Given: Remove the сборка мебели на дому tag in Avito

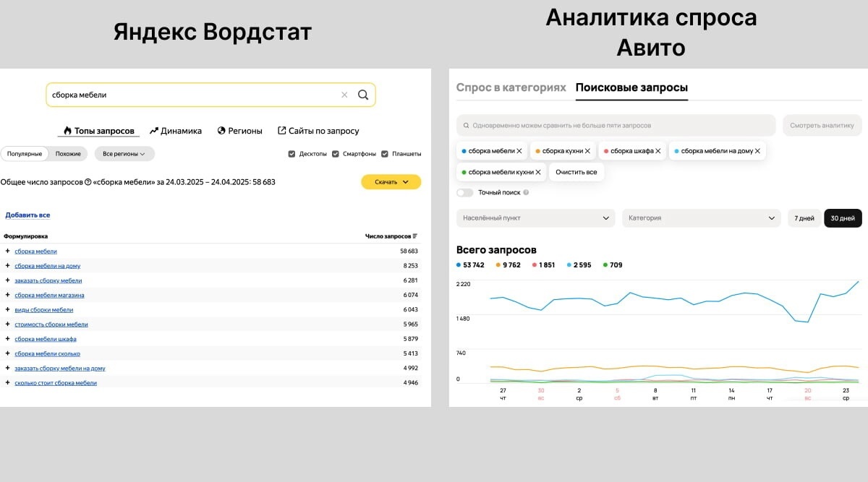Looking at the screenshot, I should (758, 151).
